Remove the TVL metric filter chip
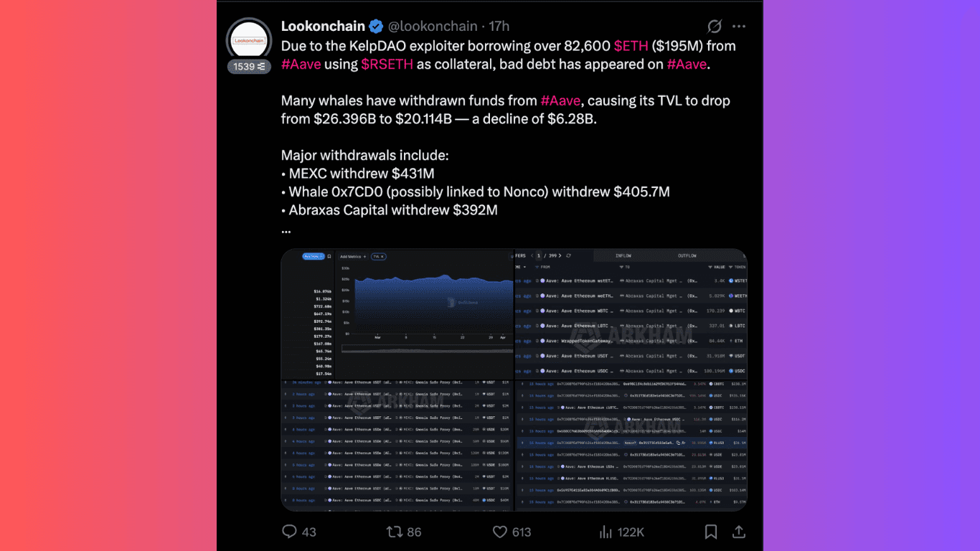The image size is (980, 551). [382, 257]
